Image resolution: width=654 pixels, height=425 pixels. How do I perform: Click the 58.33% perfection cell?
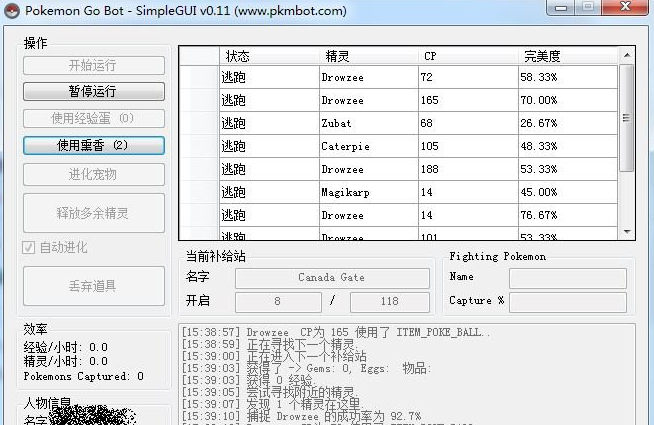pos(568,77)
